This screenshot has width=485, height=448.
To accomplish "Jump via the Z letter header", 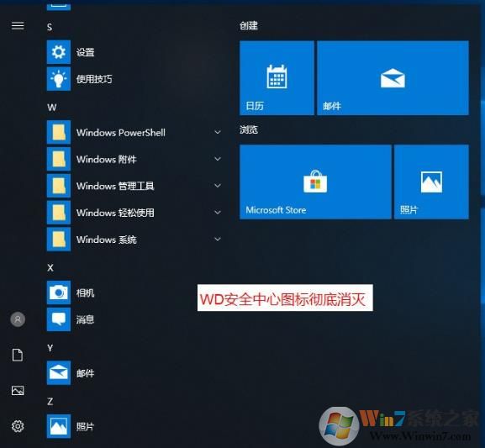I will (x=50, y=401).
